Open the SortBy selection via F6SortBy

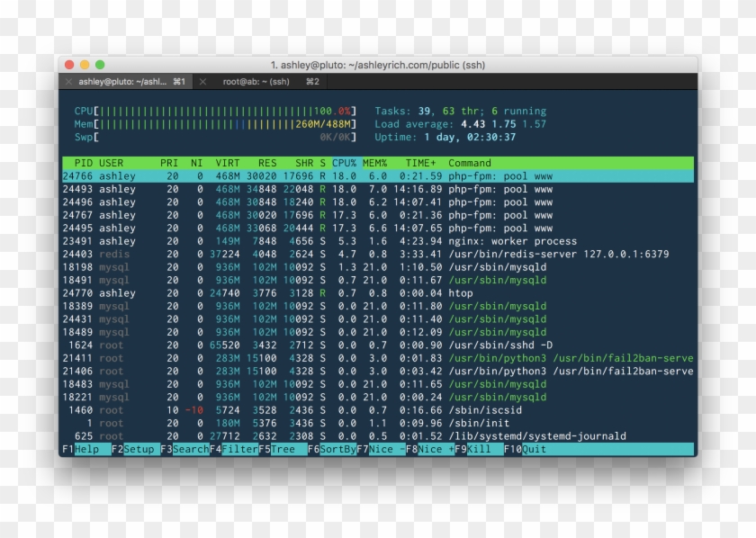coord(331,449)
